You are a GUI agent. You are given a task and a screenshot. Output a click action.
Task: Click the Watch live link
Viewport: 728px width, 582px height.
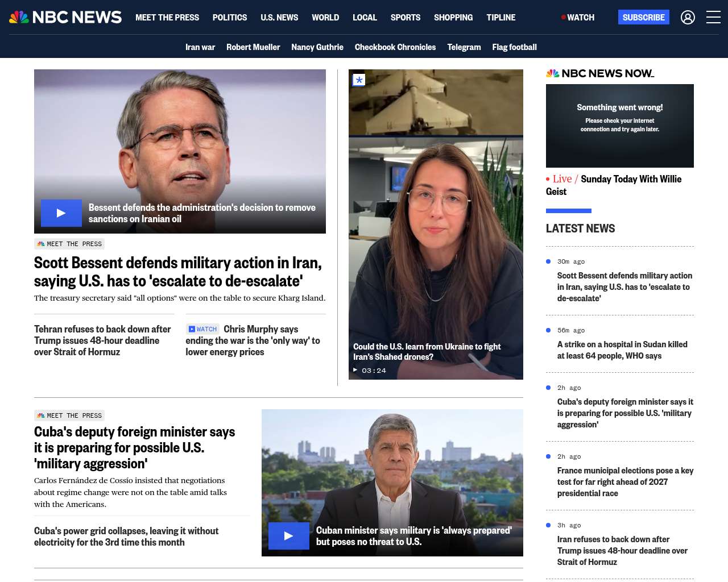click(578, 18)
